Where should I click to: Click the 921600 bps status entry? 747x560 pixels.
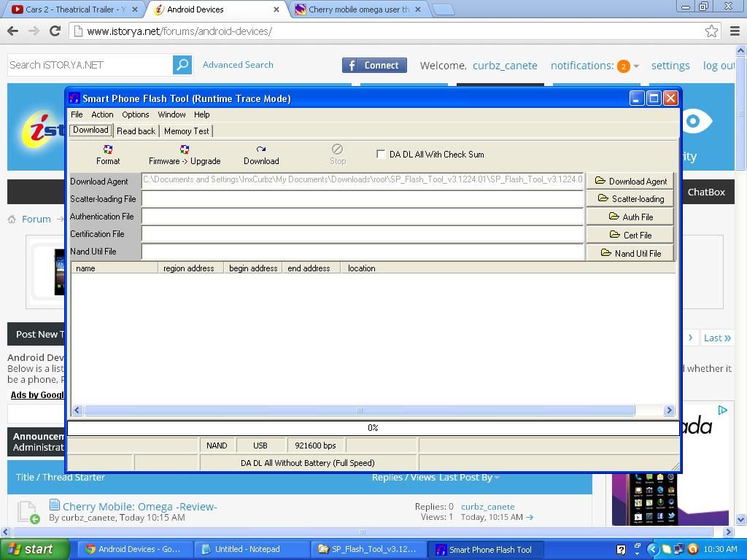(315, 446)
